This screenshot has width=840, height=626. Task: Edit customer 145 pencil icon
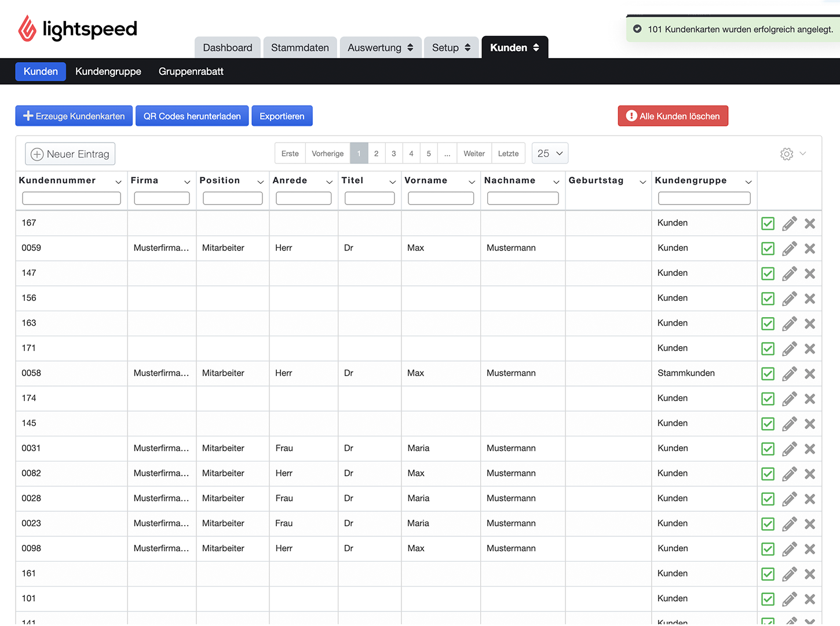point(789,424)
